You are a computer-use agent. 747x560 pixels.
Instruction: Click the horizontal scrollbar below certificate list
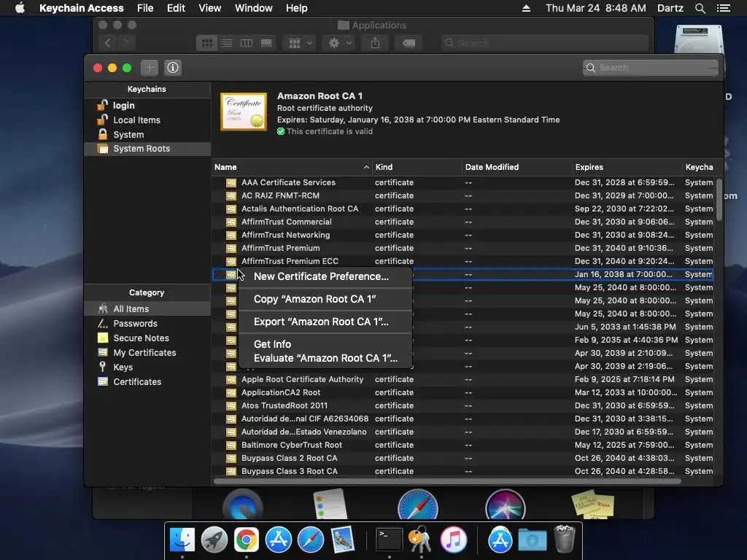tap(447, 481)
